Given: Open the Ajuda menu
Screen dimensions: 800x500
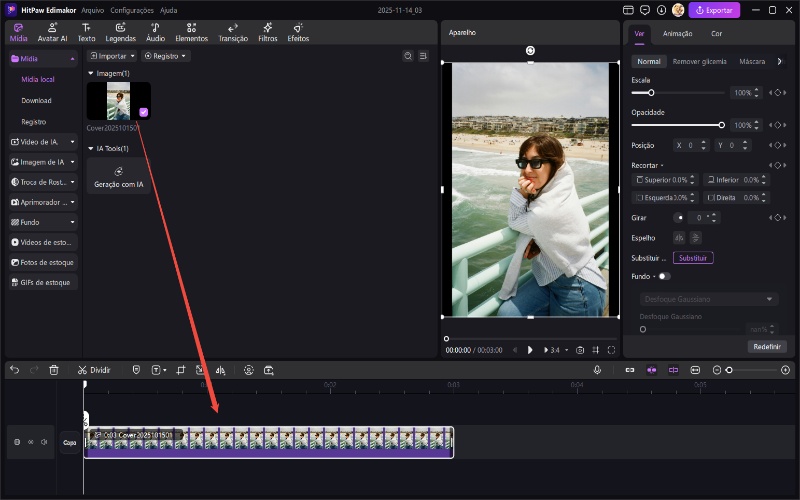Looking at the screenshot, I should (168, 10).
